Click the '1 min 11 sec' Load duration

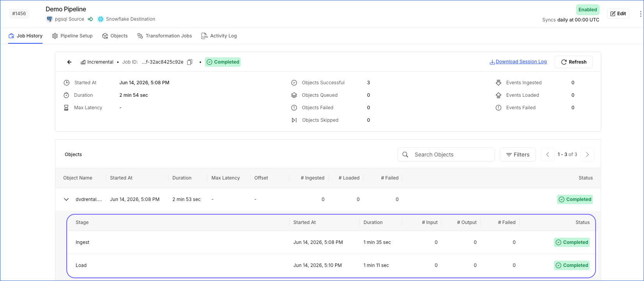(x=376, y=265)
